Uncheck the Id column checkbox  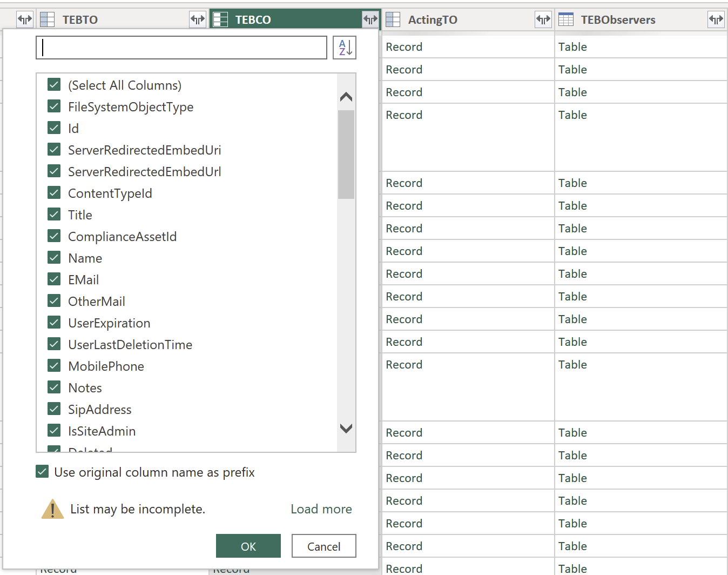pyautogui.click(x=54, y=128)
